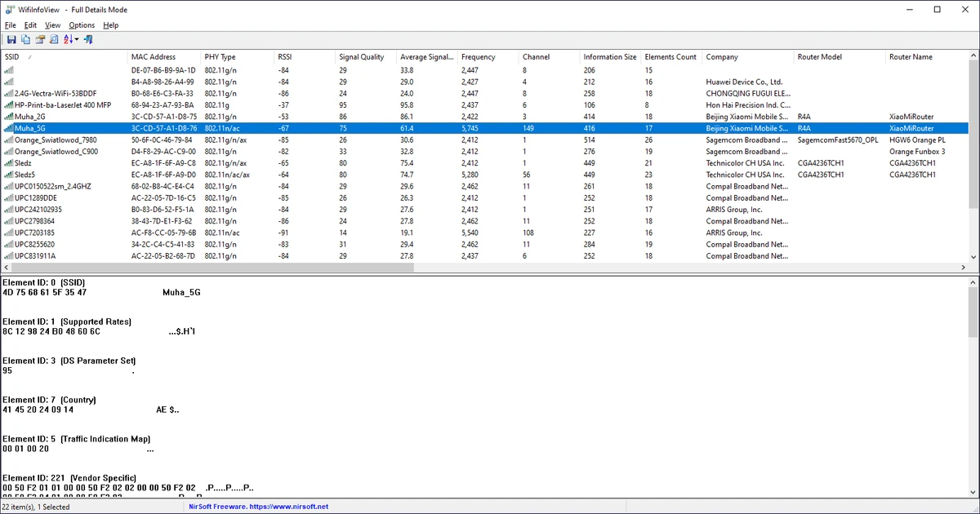Viewport: 980px width, 514px height.
Task: Click the signal icon of the UPC7203185 row
Action: (8, 233)
